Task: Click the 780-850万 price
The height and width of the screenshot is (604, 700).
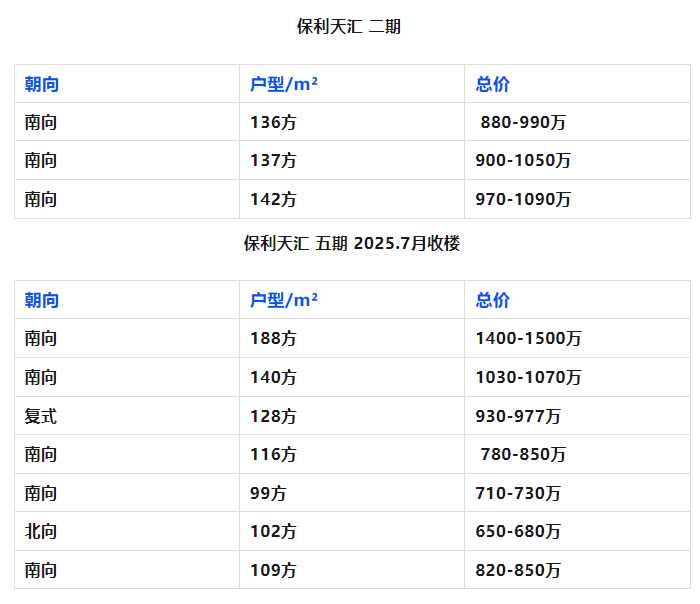Action: pos(523,454)
